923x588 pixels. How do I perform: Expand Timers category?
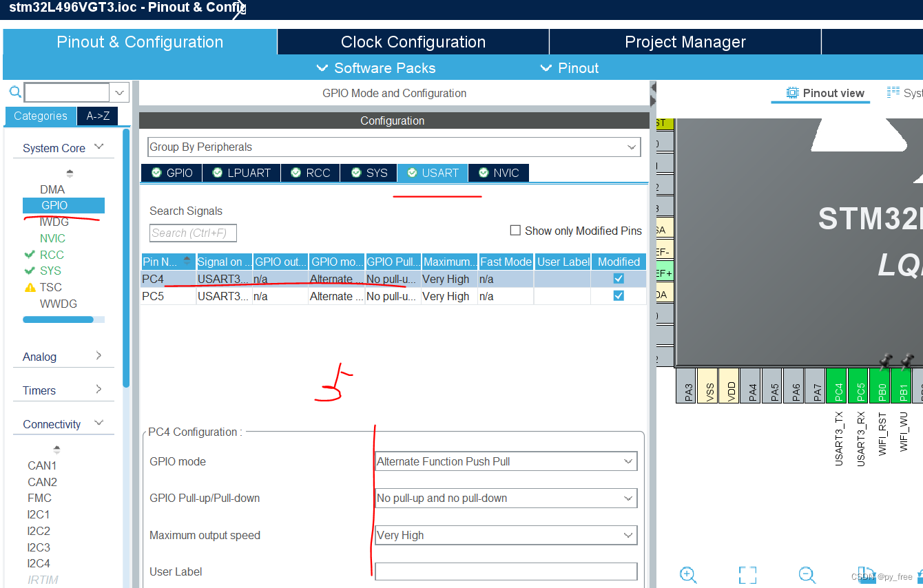pyautogui.click(x=98, y=389)
